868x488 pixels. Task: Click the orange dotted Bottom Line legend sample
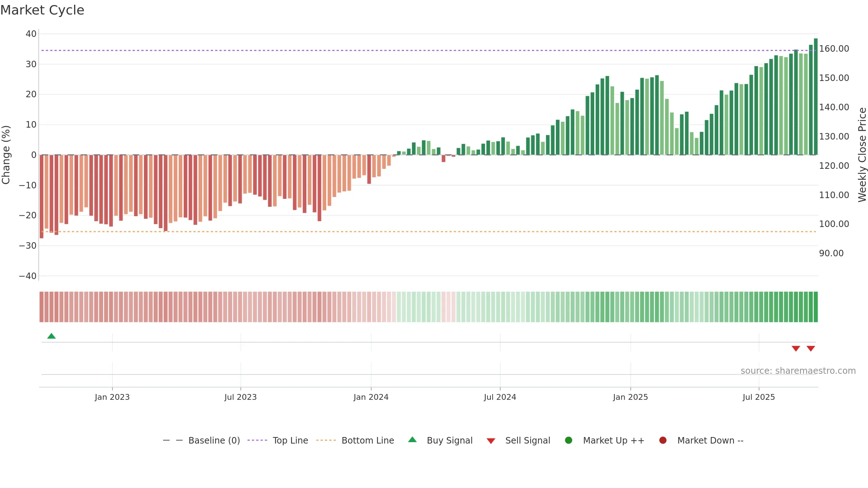[326, 440]
